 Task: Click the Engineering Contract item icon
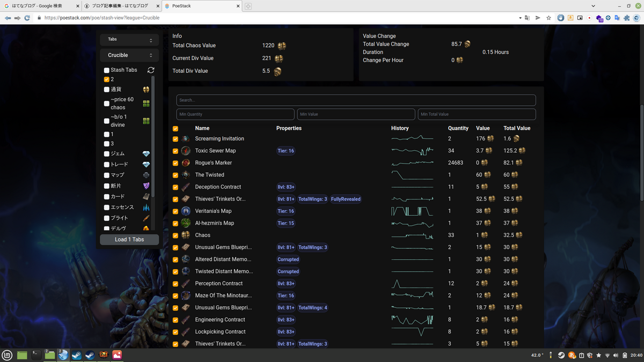(x=186, y=320)
